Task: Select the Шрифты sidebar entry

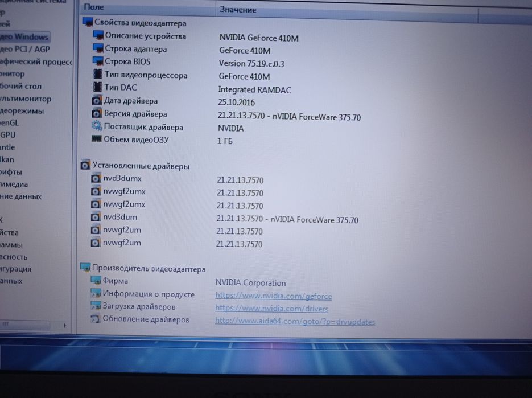Action: [x=11, y=172]
